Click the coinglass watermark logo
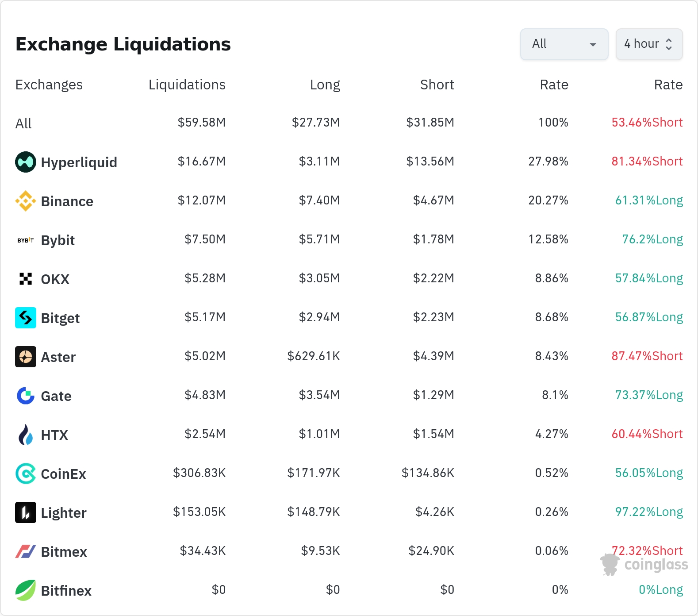The image size is (698, 616). pos(644,565)
